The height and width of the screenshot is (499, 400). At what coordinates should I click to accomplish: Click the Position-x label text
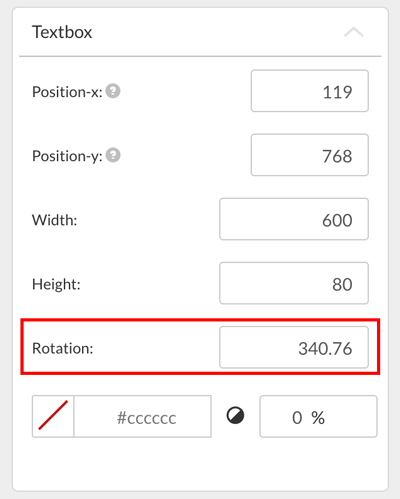pos(67,92)
